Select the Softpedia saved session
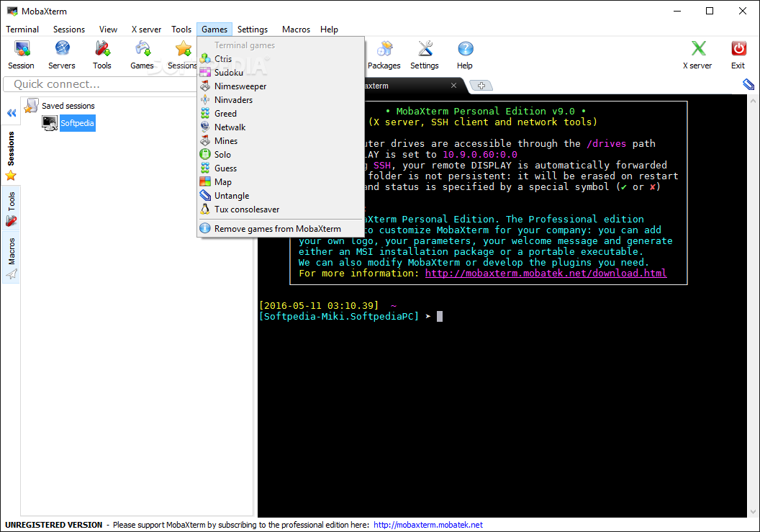This screenshot has height=532, width=760. (77, 123)
